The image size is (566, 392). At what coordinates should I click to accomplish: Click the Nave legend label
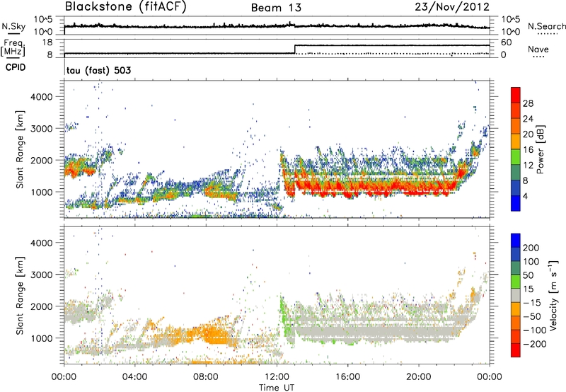538,49
